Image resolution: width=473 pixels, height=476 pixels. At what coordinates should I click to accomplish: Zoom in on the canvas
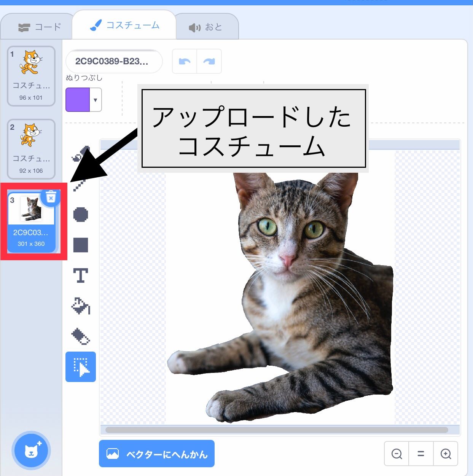tap(446, 454)
